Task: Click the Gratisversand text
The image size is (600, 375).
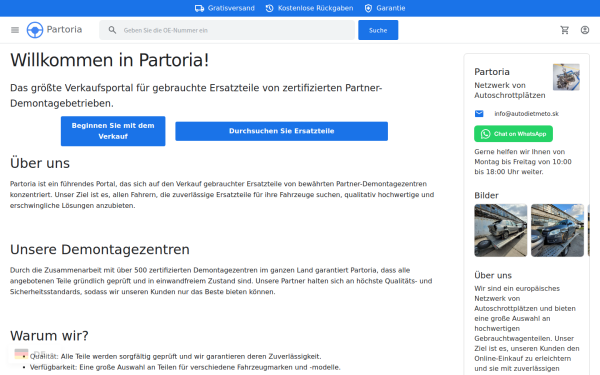Action: pyautogui.click(x=231, y=8)
